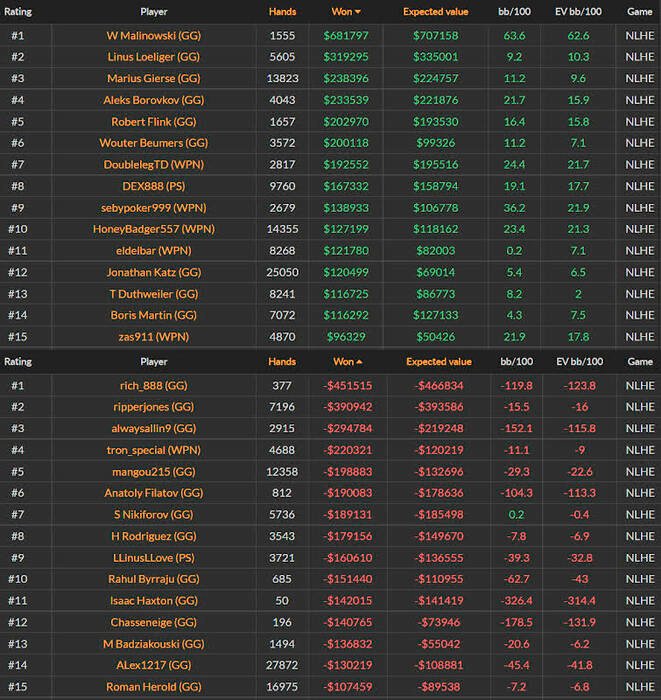
Task: Open Linus Loeliger (GG) player link
Action: pos(154,57)
